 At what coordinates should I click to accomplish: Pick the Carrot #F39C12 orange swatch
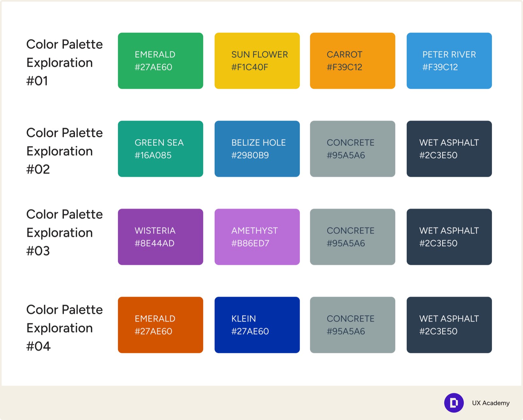pyautogui.click(x=353, y=61)
